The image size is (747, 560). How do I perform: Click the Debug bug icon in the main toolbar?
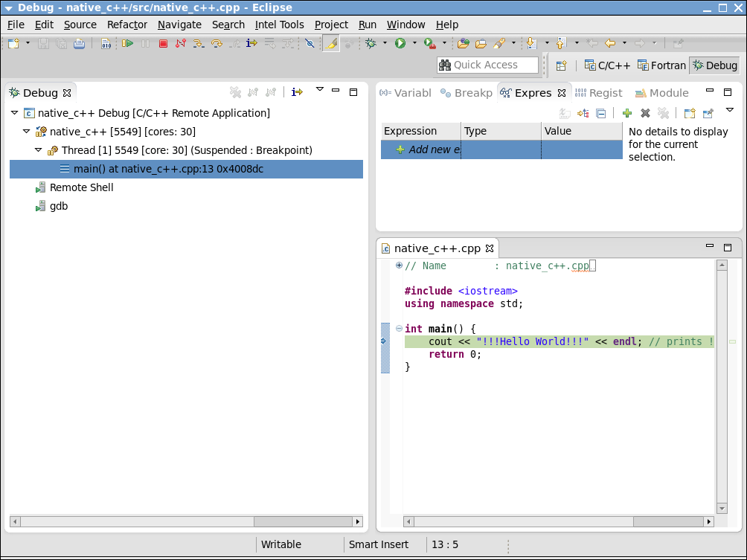[371, 43]
